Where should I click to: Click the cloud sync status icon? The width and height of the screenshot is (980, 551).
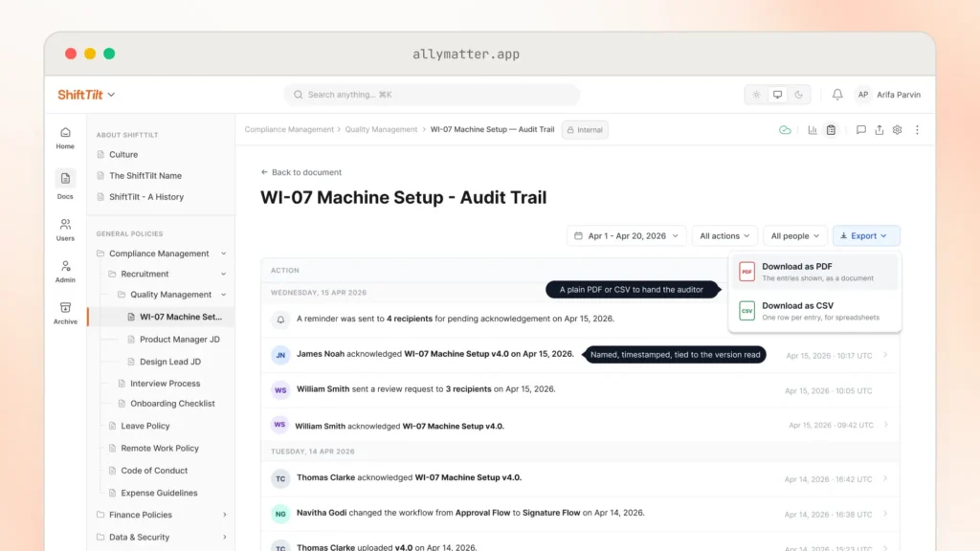pyautogui.click(x=785, y=130)
